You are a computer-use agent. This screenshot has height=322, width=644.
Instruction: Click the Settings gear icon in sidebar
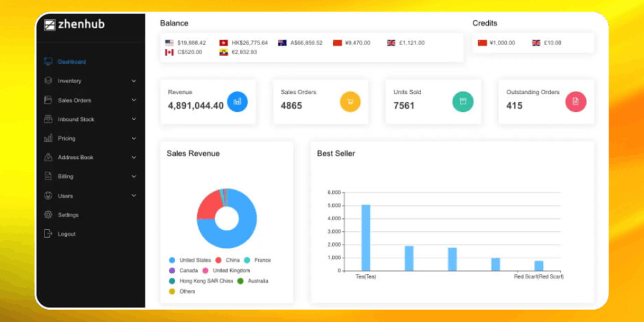point(48,214)
